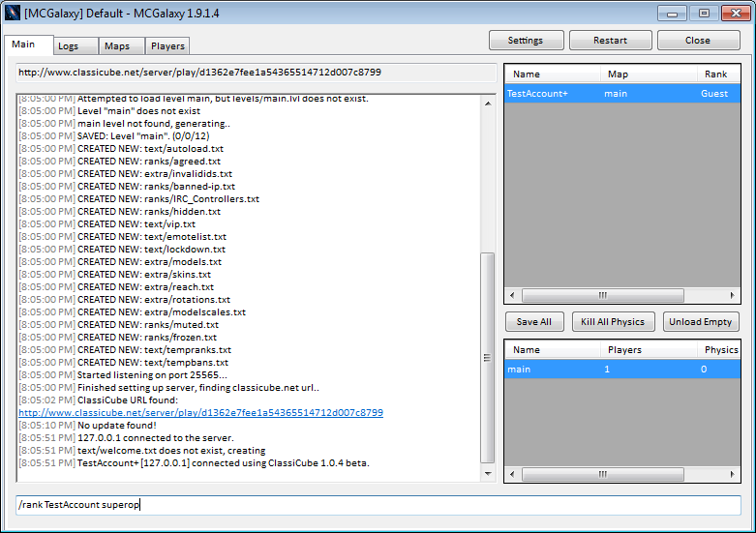Select main row in maps list
756x533 pixels.
pyautogui.click(x=622, y=370)
